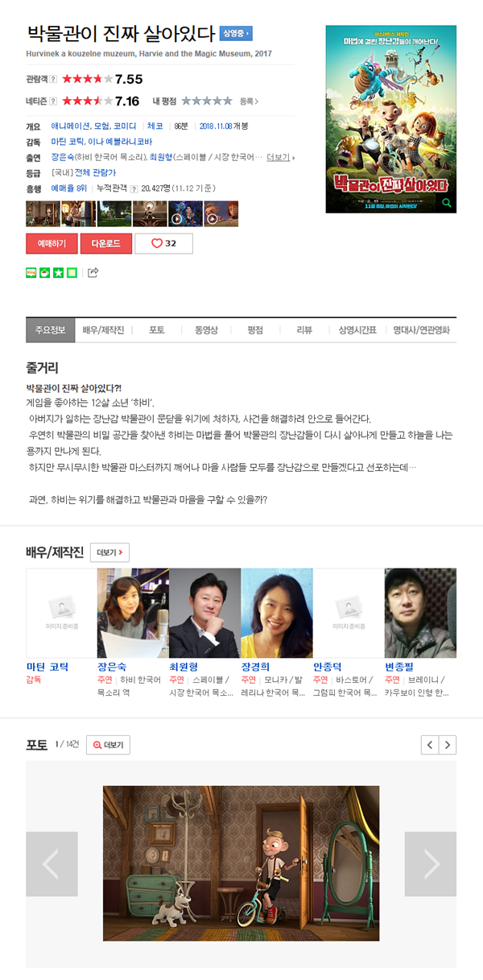Click the share export arrow icon
This screenshot has height=980, width=483.
coord(93,272)
